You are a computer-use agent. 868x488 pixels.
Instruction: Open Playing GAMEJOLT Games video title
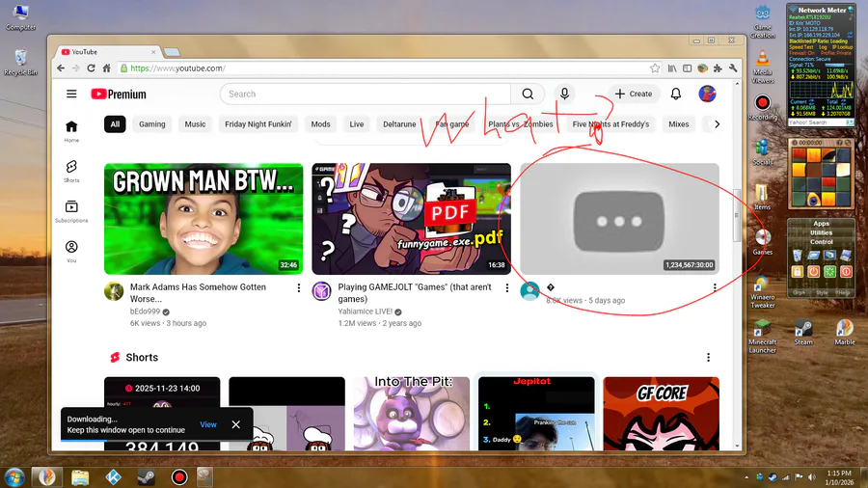click(x=415, y=292)
